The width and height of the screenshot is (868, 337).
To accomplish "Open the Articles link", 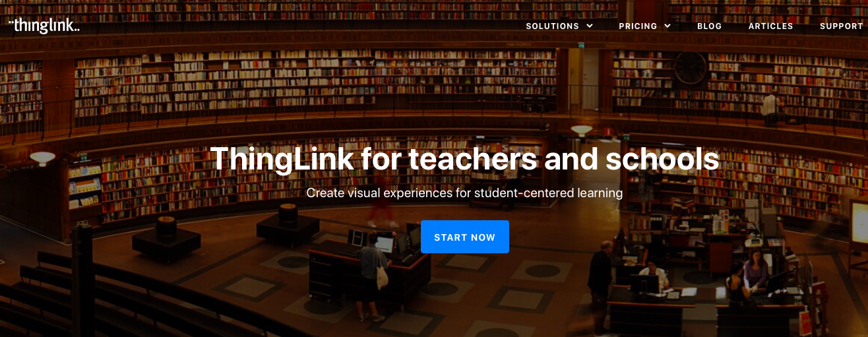I will (x=770, y=26).
